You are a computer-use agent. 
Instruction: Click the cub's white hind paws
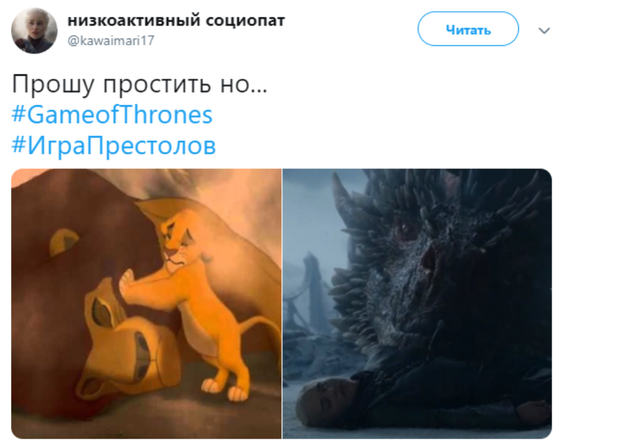point(225,389)
